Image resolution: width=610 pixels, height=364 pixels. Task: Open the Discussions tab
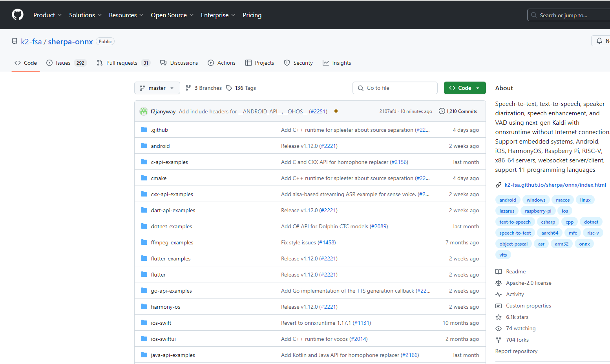pos(179,63)
